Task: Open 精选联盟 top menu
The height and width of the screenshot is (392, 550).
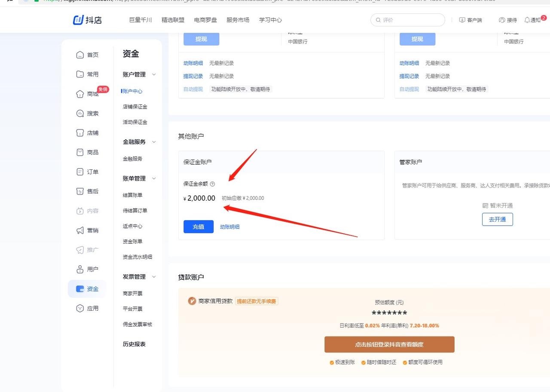Action: (x=173, y=20)
